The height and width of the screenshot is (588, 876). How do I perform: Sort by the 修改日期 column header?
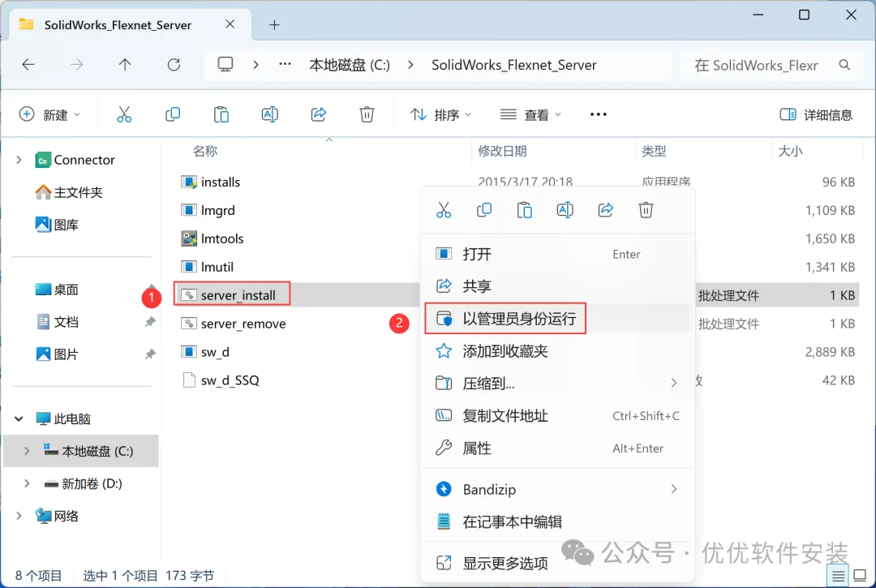[x=502, y=151]
